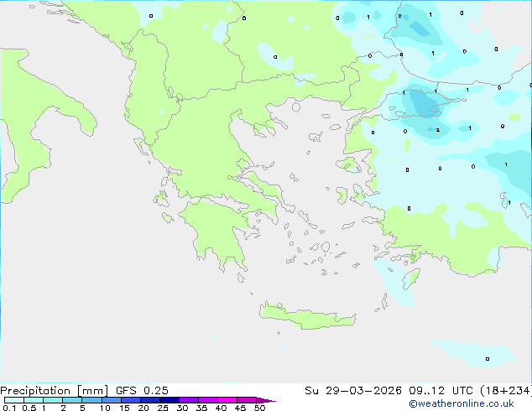Screen dimensions: 532x411
Task: Select the 30–35 mm purple legend swatch
Action: click(x=189, y=400)
